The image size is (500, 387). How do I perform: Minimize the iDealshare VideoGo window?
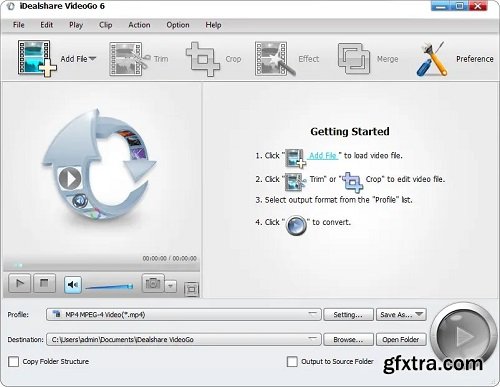[x=441, y=6]
